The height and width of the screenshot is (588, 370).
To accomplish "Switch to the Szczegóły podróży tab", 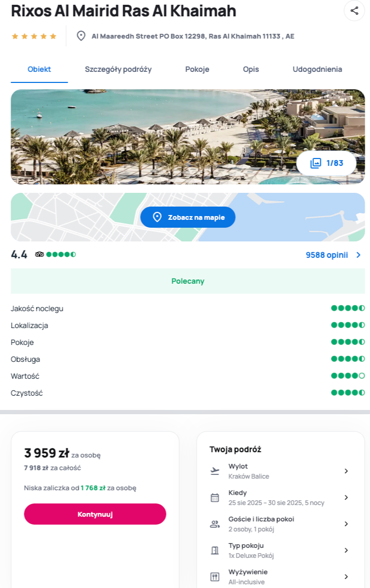I will [x=118, y=69].
